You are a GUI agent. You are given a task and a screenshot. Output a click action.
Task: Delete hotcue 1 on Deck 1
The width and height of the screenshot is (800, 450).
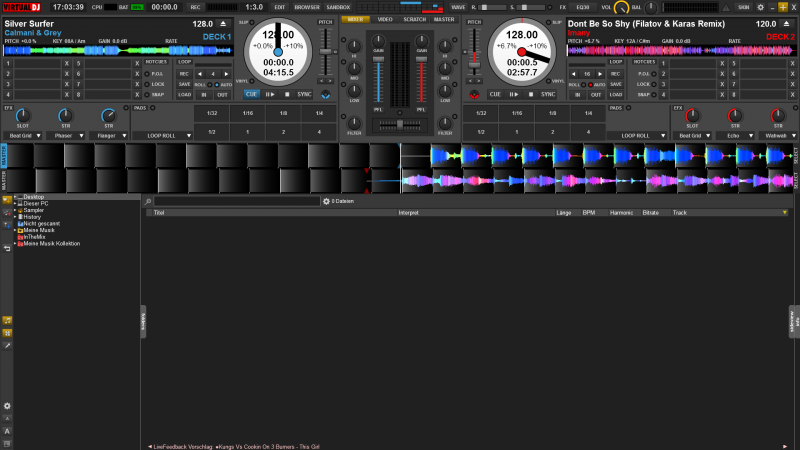click(67, 64)
